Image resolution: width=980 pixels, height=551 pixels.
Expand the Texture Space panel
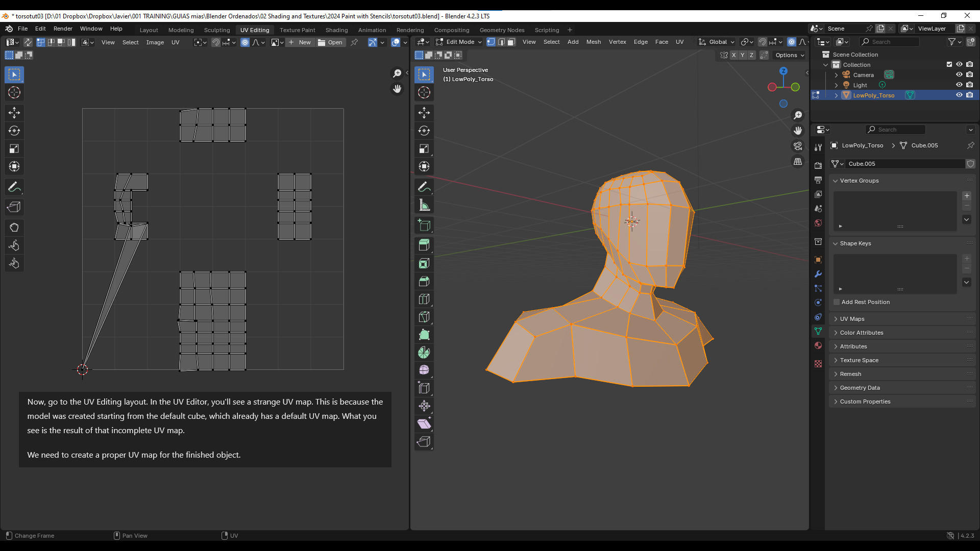[x=902, y=360]
